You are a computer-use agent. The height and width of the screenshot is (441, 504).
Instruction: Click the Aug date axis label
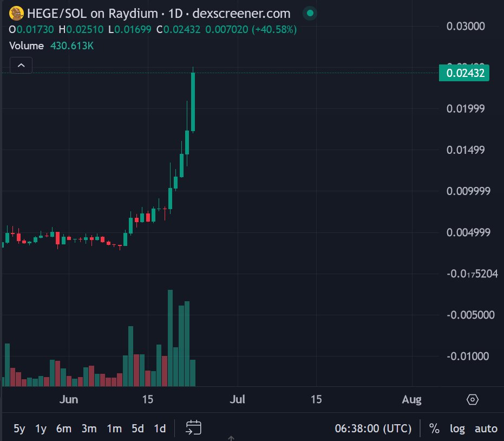coord(411,399)
